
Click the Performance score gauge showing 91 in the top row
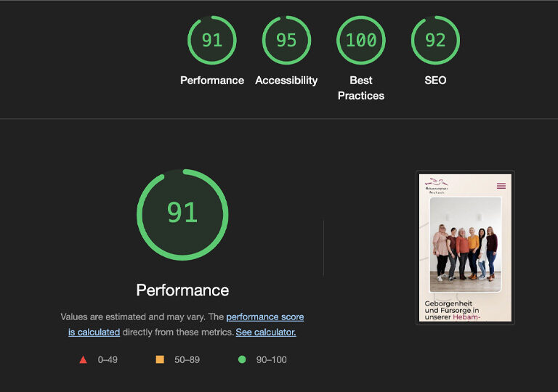[212, 40]
